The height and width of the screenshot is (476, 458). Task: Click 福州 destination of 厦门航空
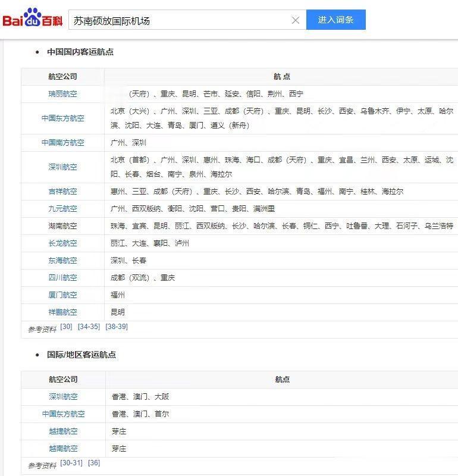118,295
